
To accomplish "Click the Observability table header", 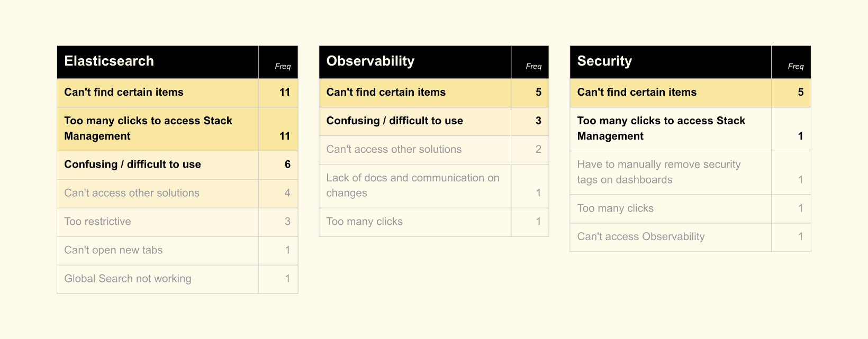I will 370,61.
